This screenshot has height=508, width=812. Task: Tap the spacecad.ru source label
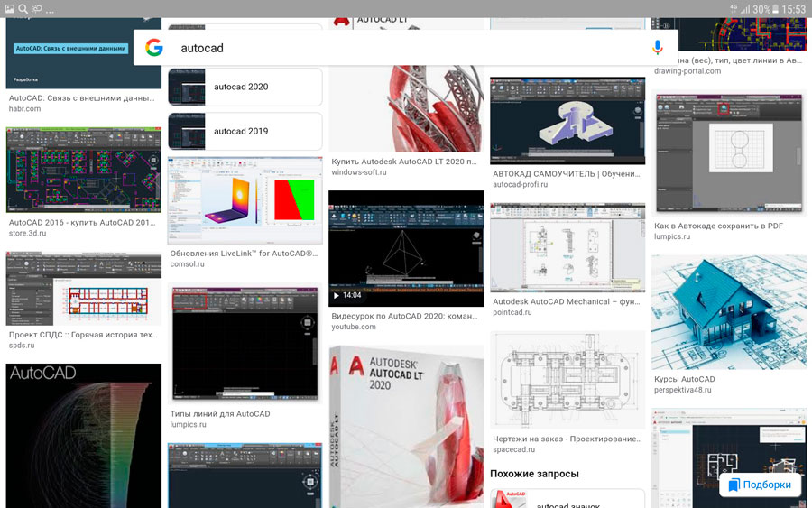[x=513, y=449]
